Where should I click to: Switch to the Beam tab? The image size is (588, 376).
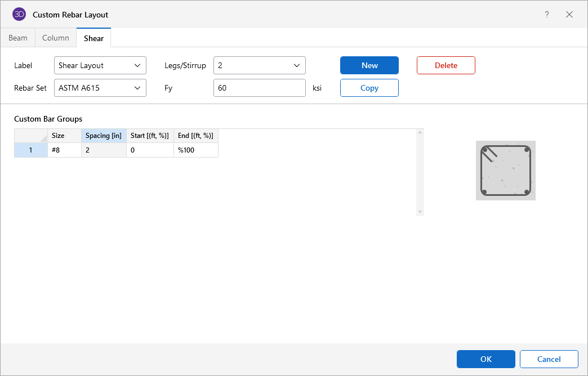(17, 38)
